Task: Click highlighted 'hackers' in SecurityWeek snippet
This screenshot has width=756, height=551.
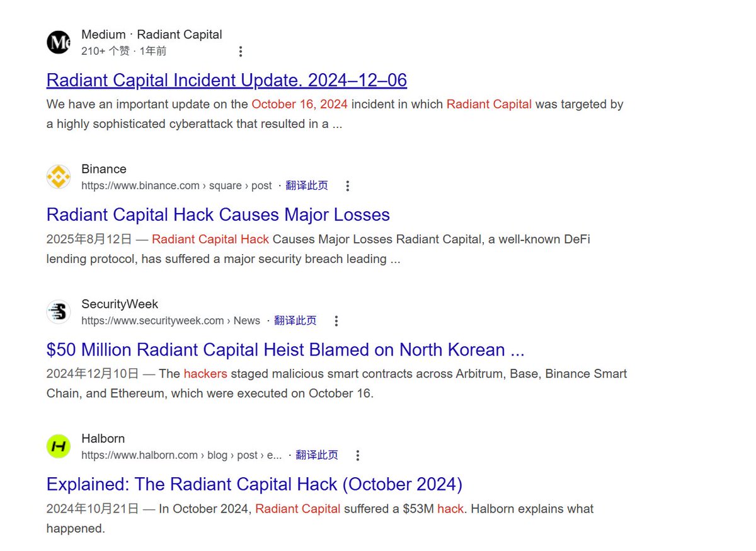Action: coord(205,374)
